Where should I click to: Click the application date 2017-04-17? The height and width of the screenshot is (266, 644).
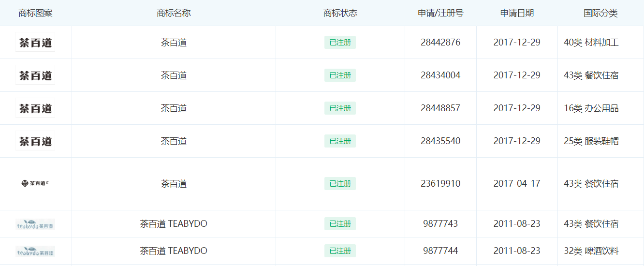[517, 184]
